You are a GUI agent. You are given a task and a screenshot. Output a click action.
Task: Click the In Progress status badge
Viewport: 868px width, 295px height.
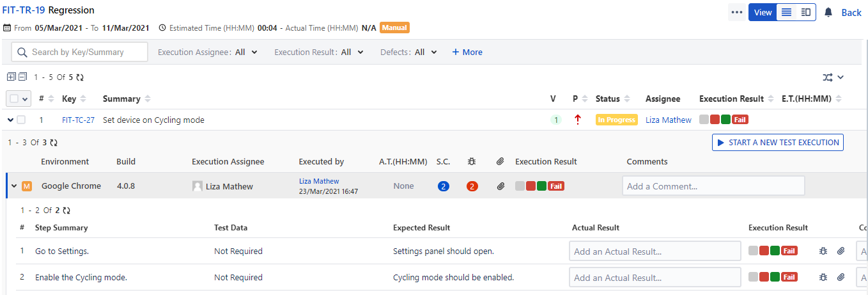coord(617,120)
